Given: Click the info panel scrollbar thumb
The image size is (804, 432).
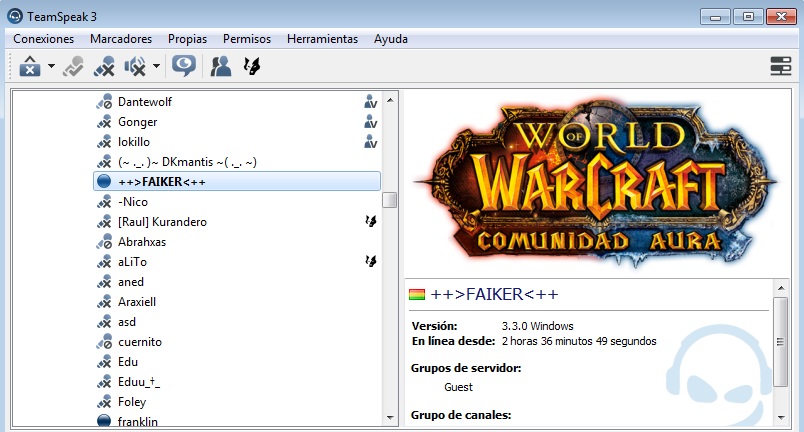Looking at the screenshot, I should [x=780, y=342].
